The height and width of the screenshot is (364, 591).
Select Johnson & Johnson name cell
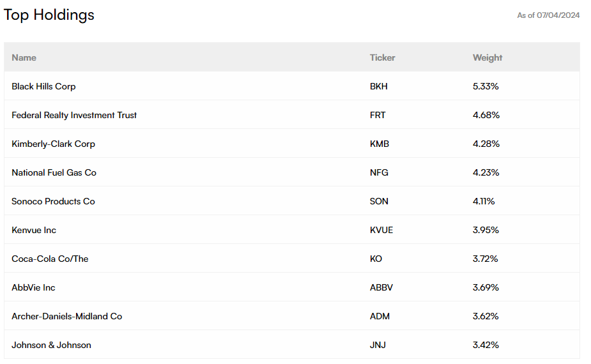51,345
